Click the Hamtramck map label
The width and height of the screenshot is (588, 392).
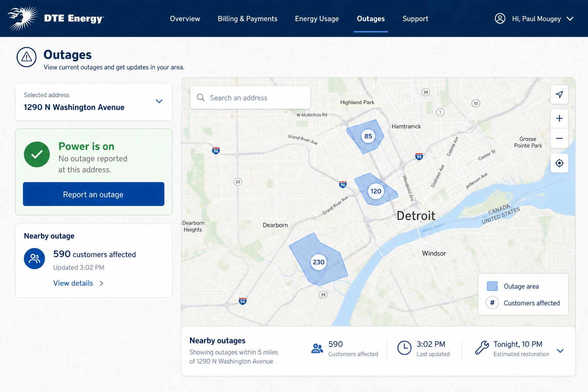point(406,126)
